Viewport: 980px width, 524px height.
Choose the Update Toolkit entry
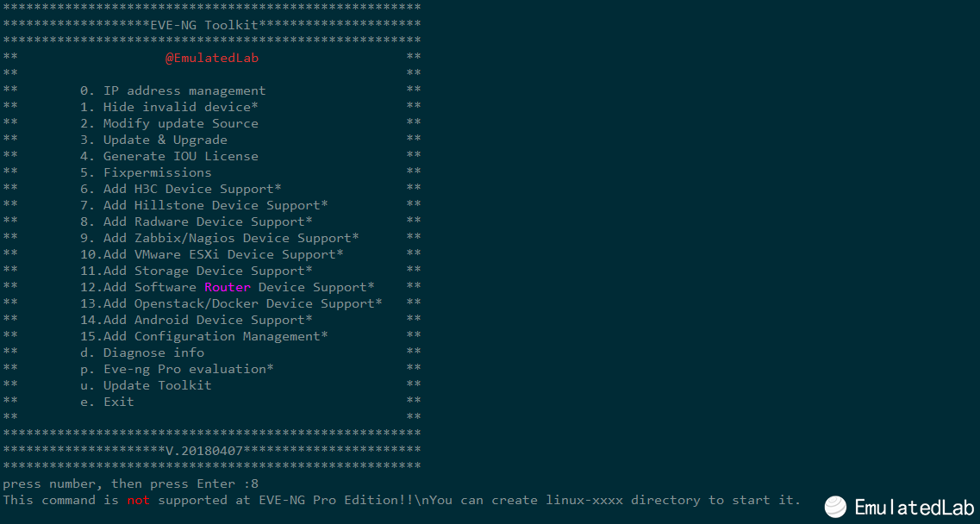tap(146, 385)
